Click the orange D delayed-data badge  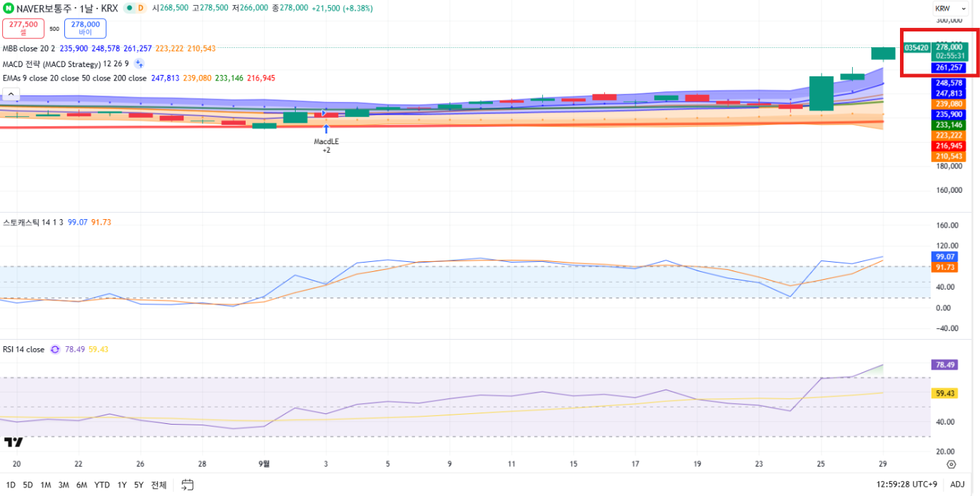coord(139,8)
